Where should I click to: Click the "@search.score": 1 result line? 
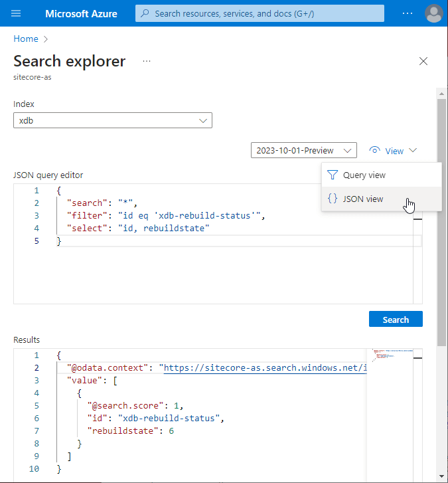[135, 405]
